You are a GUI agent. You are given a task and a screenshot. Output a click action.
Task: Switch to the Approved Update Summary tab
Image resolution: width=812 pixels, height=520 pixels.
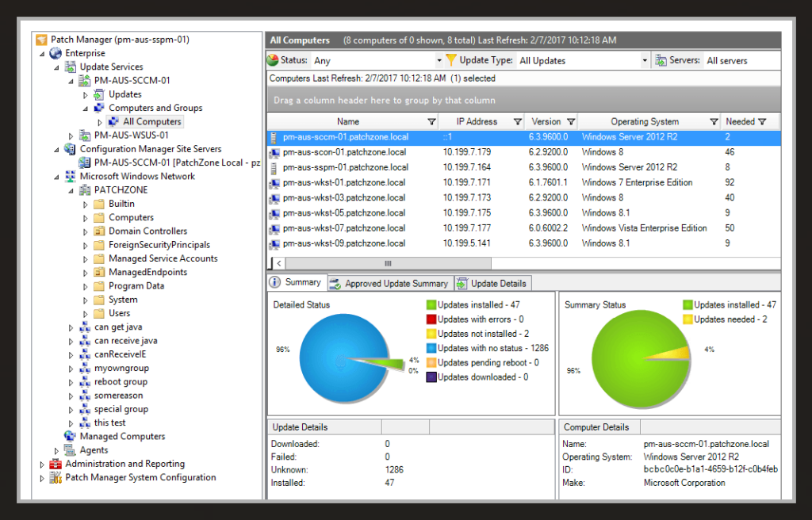coord(393,283)
